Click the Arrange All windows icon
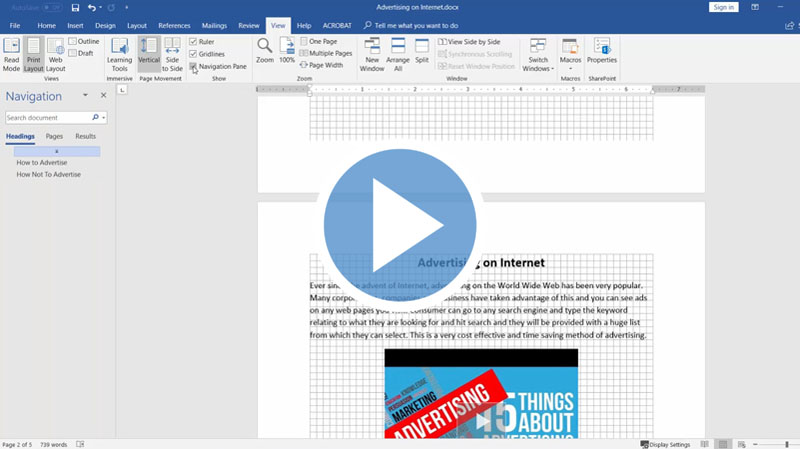 [x=398, y=55]
